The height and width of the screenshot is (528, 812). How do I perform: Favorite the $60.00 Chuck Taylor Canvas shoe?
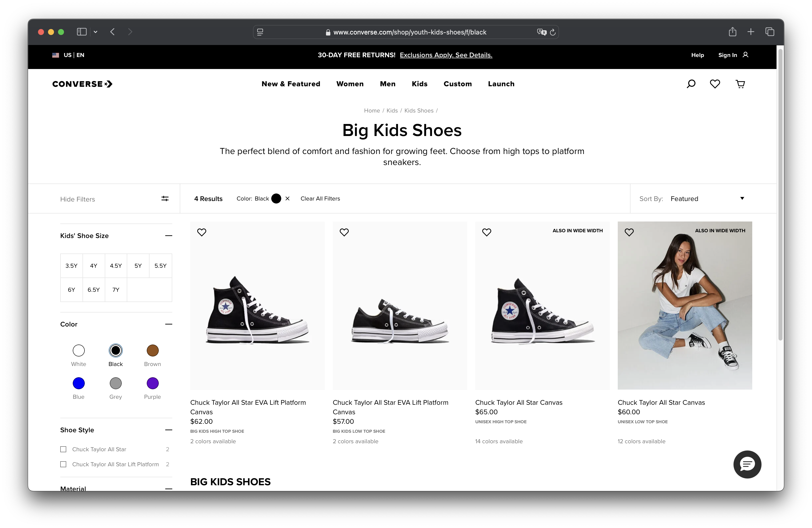coord(629,232)
